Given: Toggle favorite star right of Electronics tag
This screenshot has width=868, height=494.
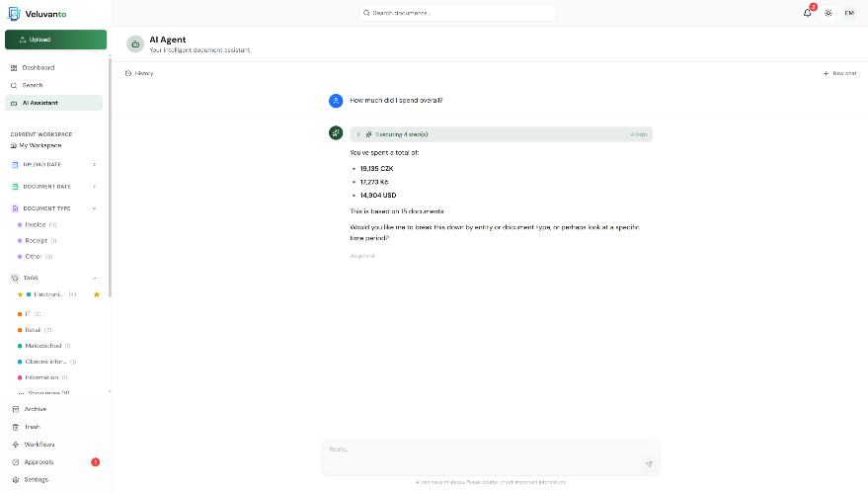Looking at the screenshot, I should tap(97, 294).
